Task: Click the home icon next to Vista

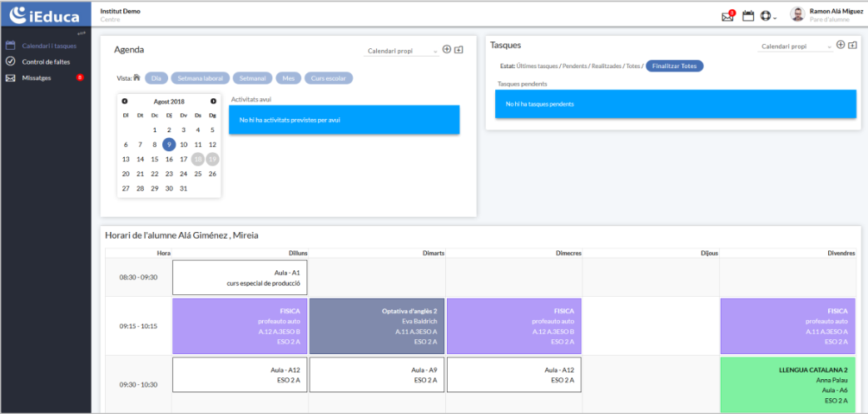Action: coord(136,78)
